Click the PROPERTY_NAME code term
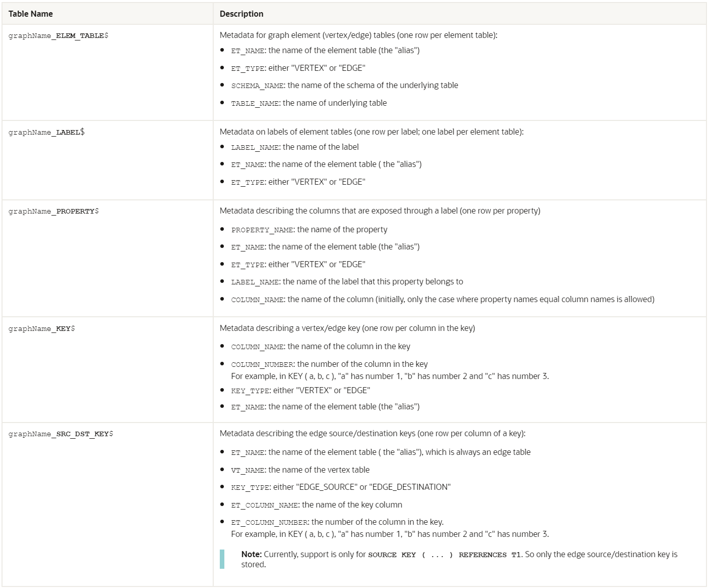Image resolution: width=708 pixels, height=588 pixels. click(262, 230)
